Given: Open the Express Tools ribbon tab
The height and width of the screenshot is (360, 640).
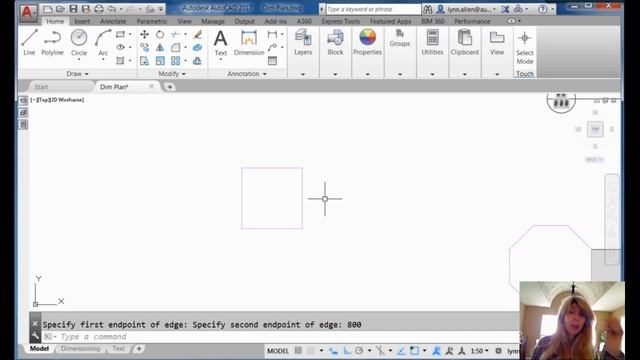Looking at the screenshot, I should [340, 21].
